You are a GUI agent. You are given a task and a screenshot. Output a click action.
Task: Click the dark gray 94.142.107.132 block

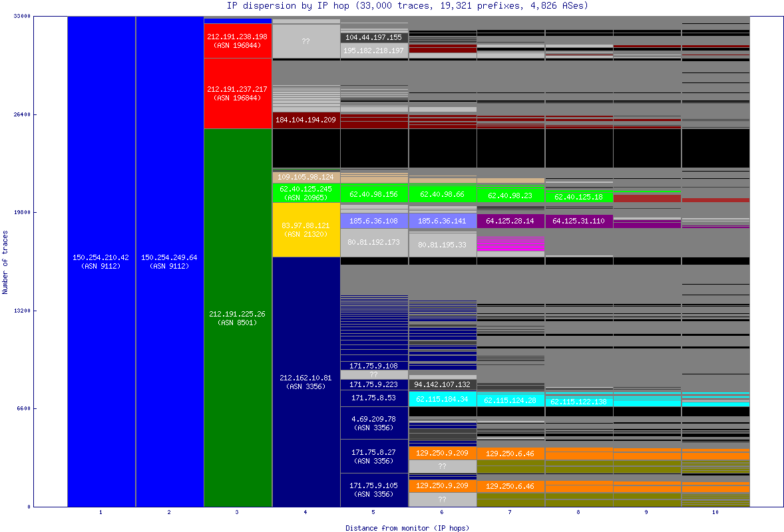[x=442, y=384]
